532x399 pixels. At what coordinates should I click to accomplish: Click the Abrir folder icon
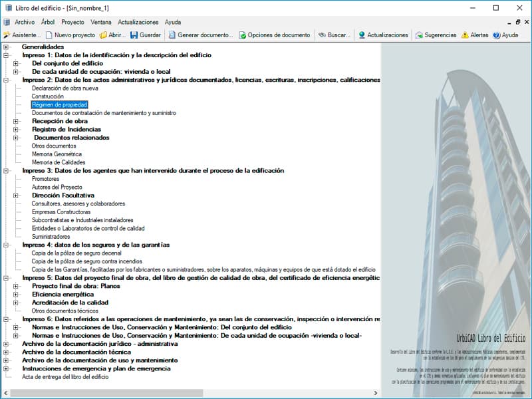click(x=103, y=35)
